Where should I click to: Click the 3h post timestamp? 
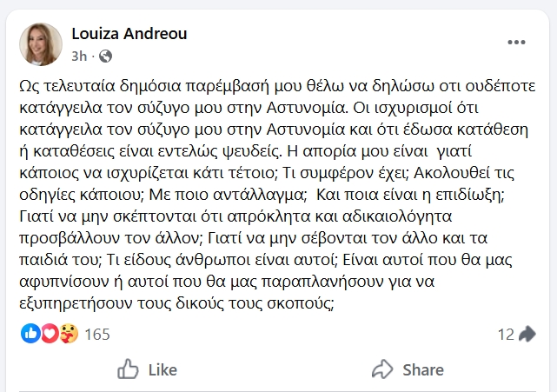pyautogui.click(x=81, y=56)
